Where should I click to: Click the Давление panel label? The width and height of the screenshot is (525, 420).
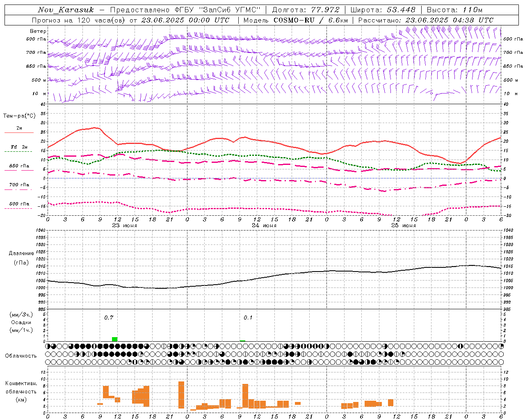pos(21,253)
